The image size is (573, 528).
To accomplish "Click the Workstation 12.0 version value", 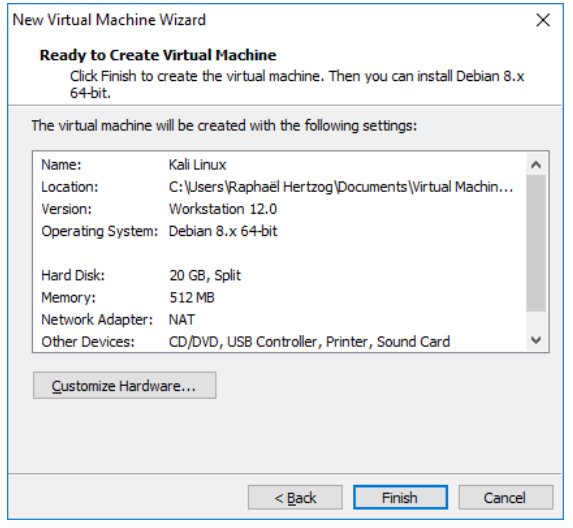I will [x=223, y=209].
